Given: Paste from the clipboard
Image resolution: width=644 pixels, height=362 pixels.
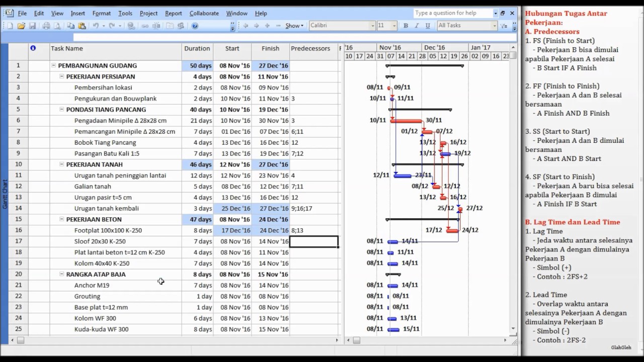Looking at the screenshot, I should tap(82, 26).
